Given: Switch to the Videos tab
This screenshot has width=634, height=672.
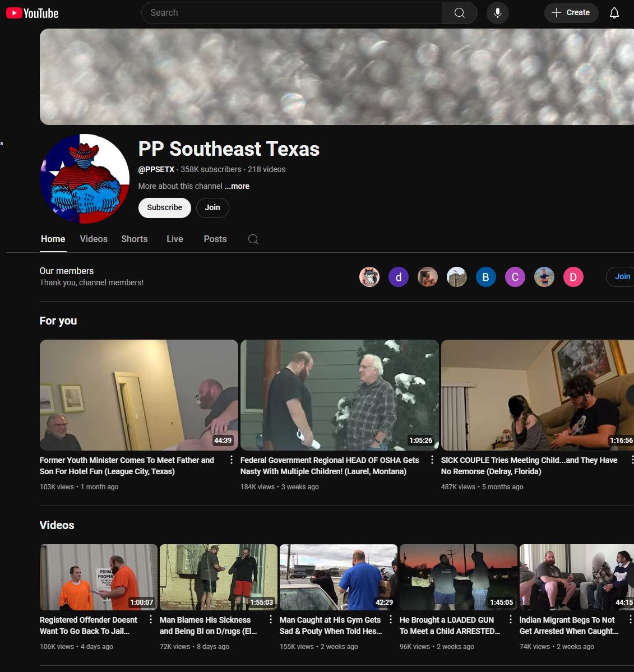Looking at the screenshot, I should [x=94, y=239].
